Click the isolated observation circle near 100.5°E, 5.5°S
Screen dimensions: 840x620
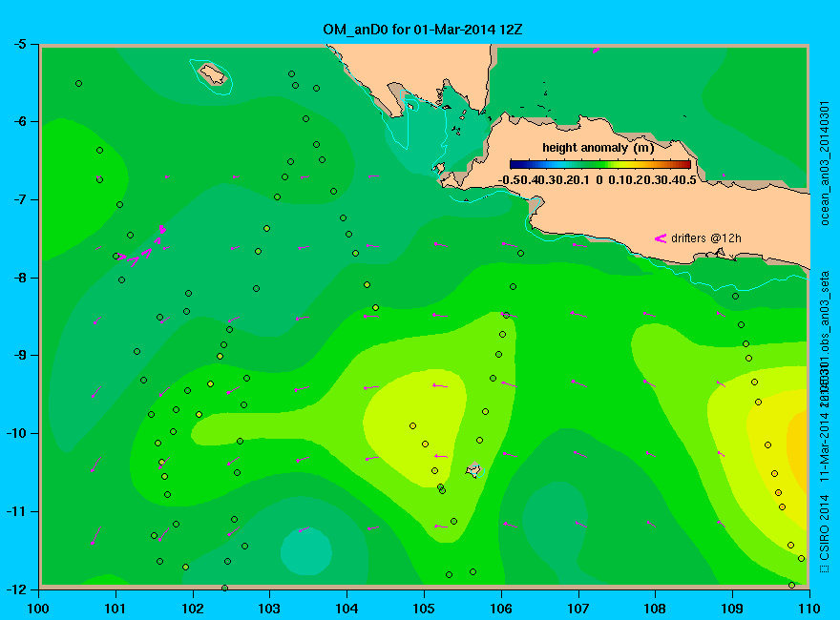click(x=78, y=84)
